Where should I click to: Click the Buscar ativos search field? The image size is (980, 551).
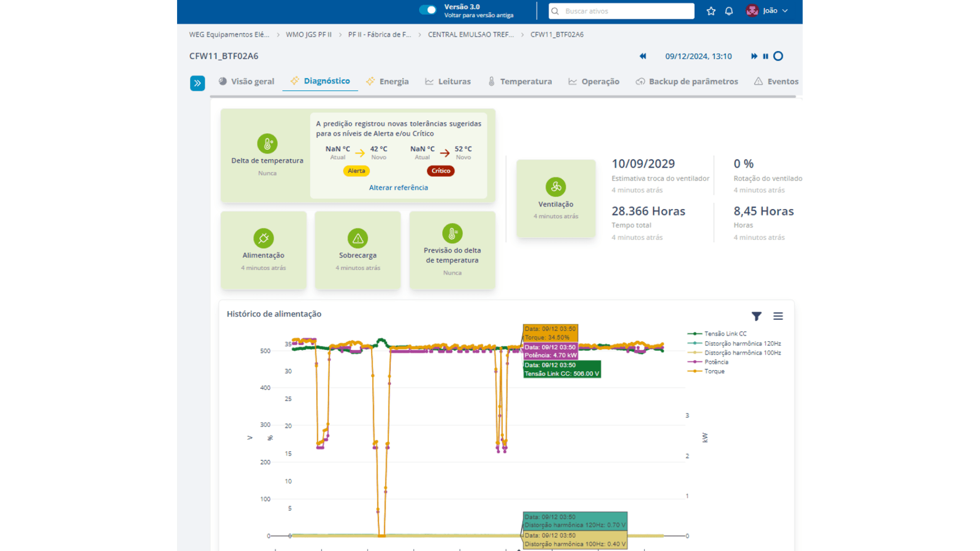[621, 11]
